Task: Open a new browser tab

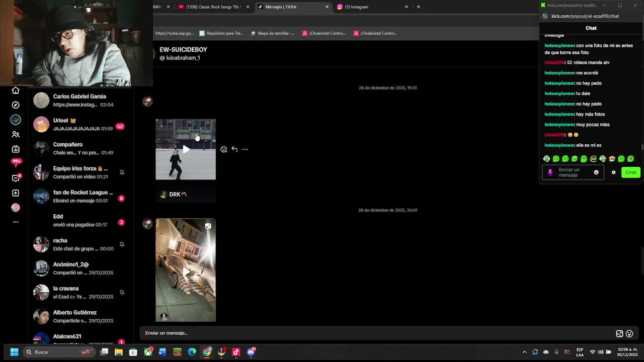Action: pos(418,7)
